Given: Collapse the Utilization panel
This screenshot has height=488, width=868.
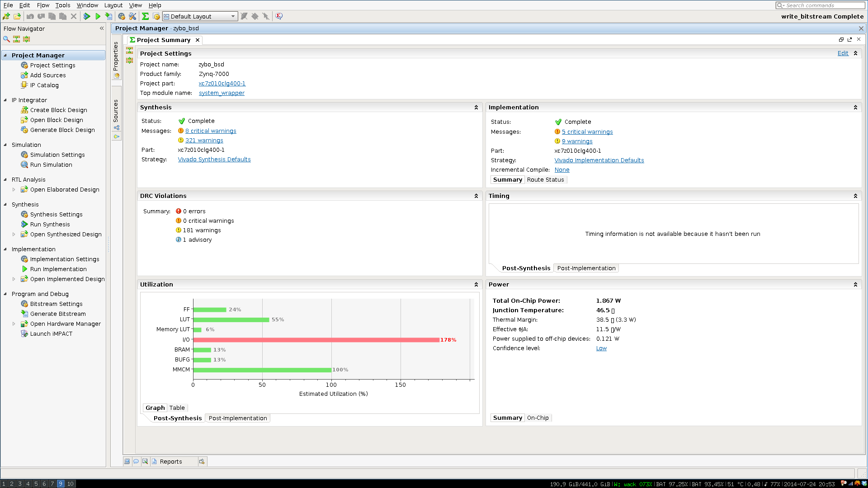Looking at the screenshot, I should 476,285.
